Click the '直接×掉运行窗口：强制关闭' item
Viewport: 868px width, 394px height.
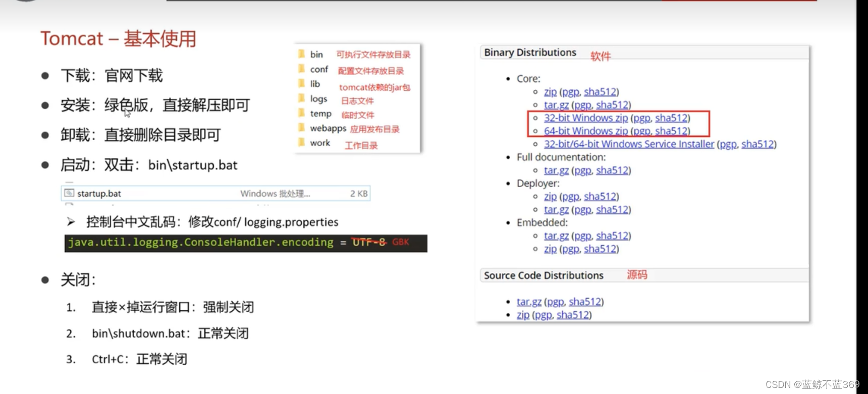tap(173, 307)
